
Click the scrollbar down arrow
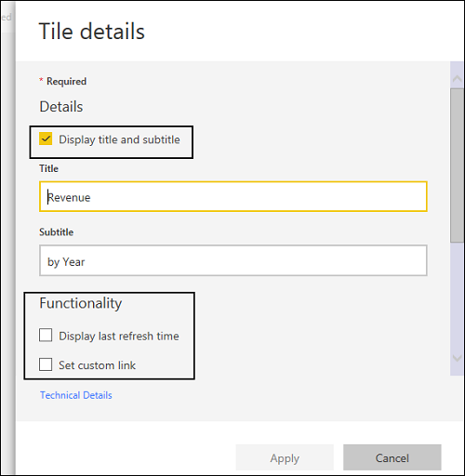click(457, 359)
